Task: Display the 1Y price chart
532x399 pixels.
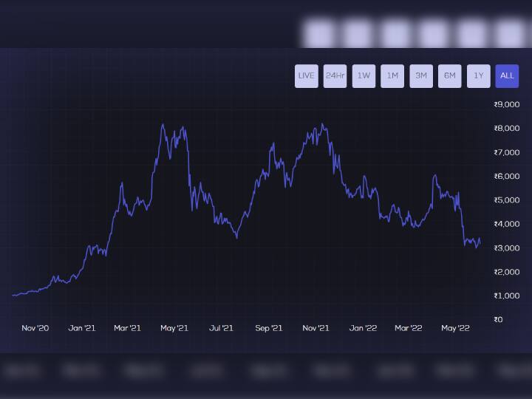Action: [x=478, y=75]
